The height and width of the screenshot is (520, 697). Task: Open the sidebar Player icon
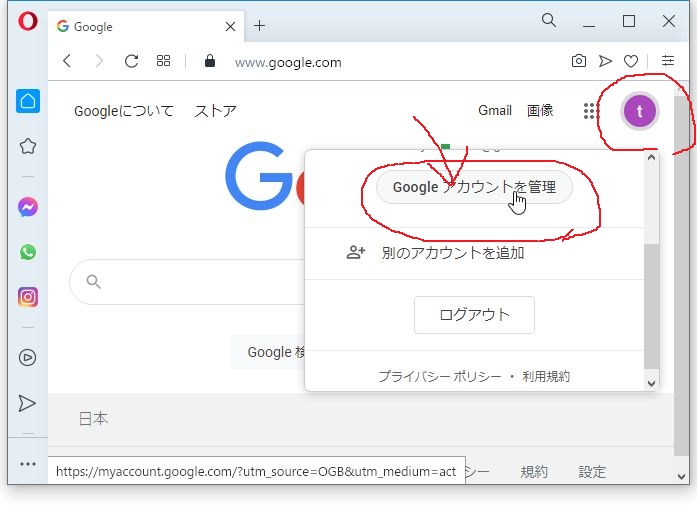tap(28, 358)
